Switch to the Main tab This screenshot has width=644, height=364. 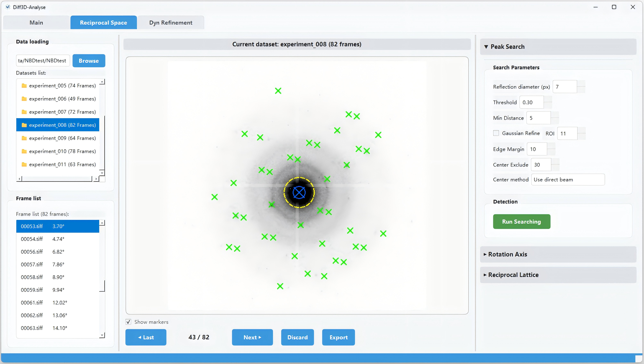pyautogui.click(x=36, y=23)
